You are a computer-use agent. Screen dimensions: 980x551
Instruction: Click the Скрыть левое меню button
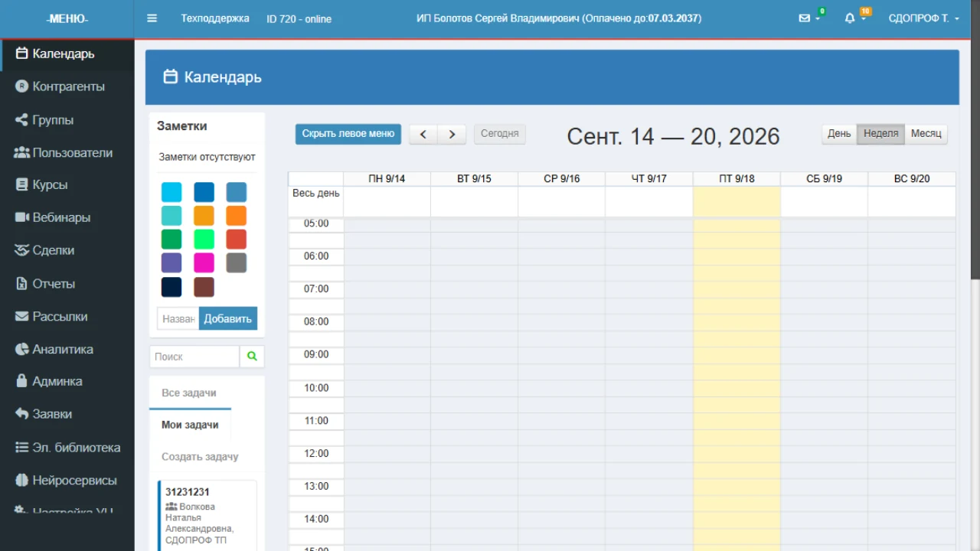click(x=348, y=133)
